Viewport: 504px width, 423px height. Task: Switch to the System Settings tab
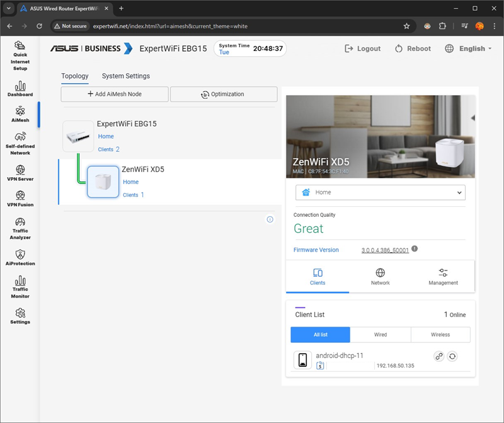(126, 76)
